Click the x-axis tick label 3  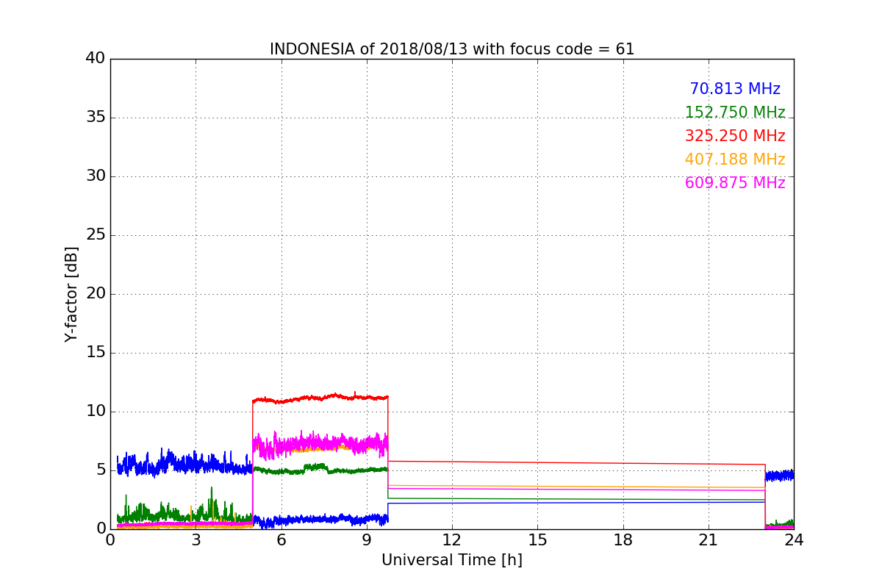pos(196,539)
